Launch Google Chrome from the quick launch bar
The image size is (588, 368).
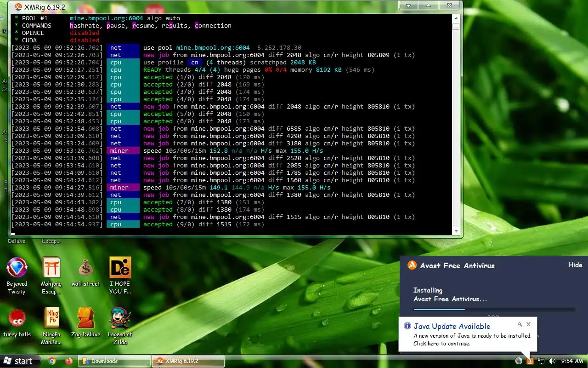click(x=52, y=361)
